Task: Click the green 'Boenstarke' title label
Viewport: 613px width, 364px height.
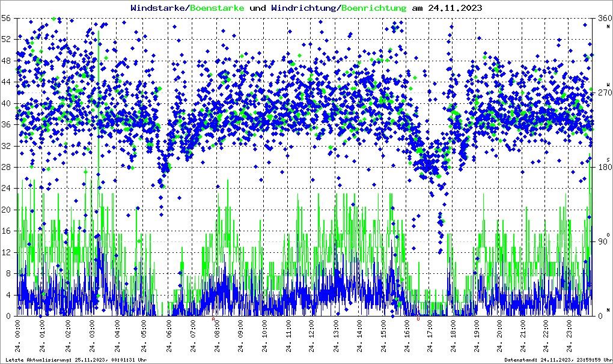Action: [217, 8]
